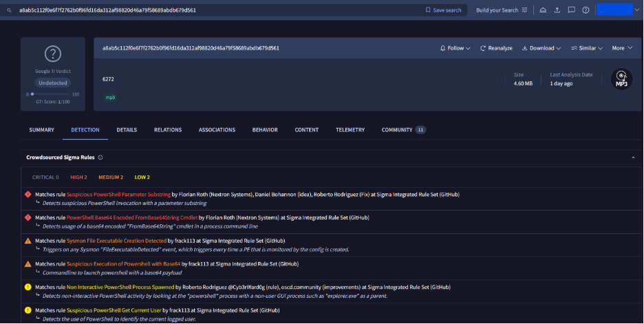Click the Undetected verdict badge
Screen dimensions: 644x324
(53, 83)
